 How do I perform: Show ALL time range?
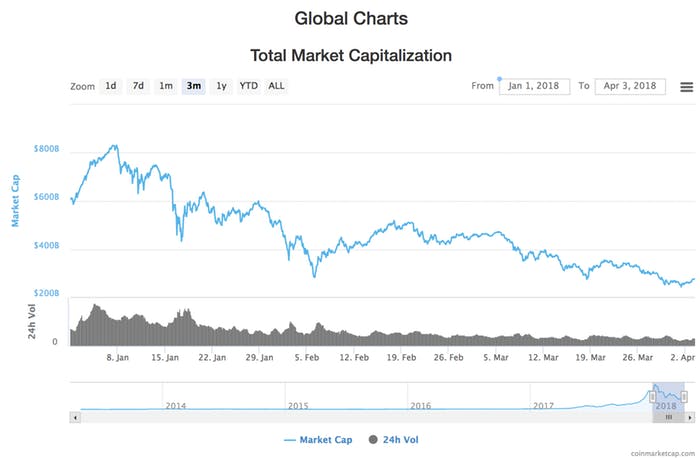tap(276, 86)
